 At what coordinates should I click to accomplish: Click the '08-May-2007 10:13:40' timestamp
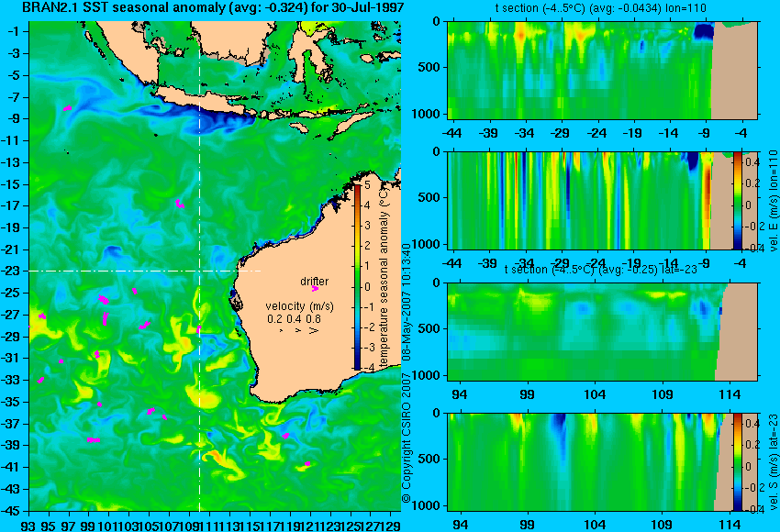[x=407, y=301]
